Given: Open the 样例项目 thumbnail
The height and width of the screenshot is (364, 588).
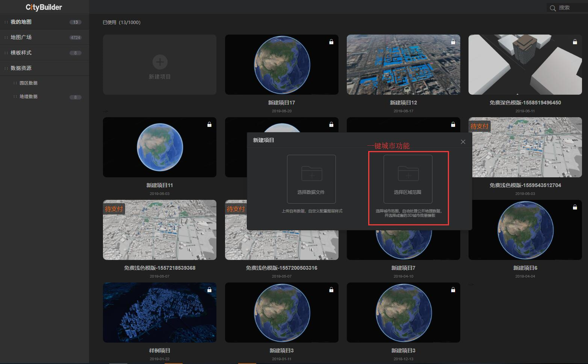Looking at the screenshot, I should pos(160,313).
